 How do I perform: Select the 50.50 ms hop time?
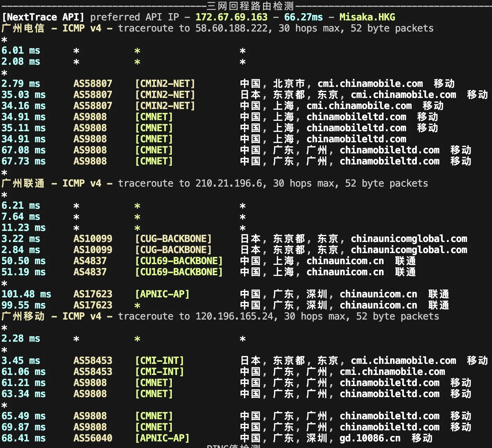point(24,261)
